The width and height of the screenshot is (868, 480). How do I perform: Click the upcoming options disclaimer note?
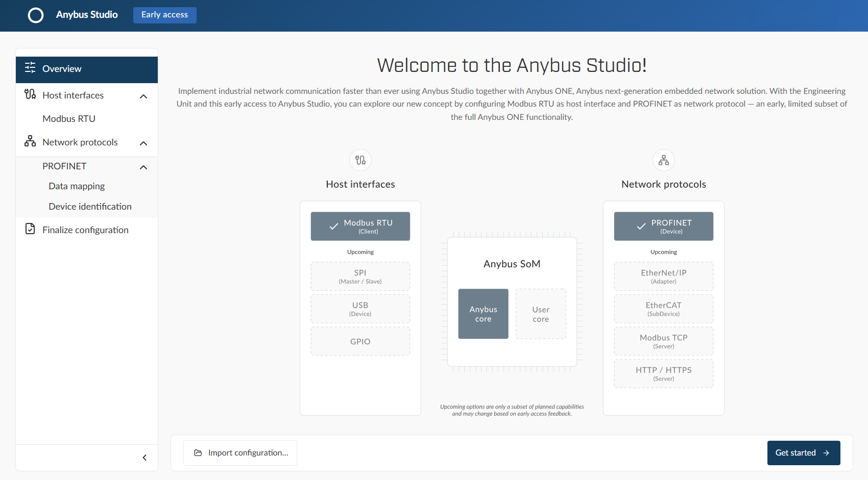[x=512, y=410]
